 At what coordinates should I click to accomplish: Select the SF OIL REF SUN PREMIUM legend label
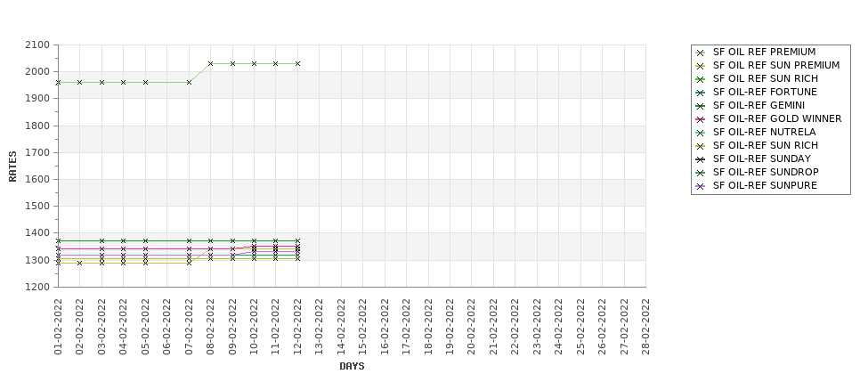click(x=776, y=65)
